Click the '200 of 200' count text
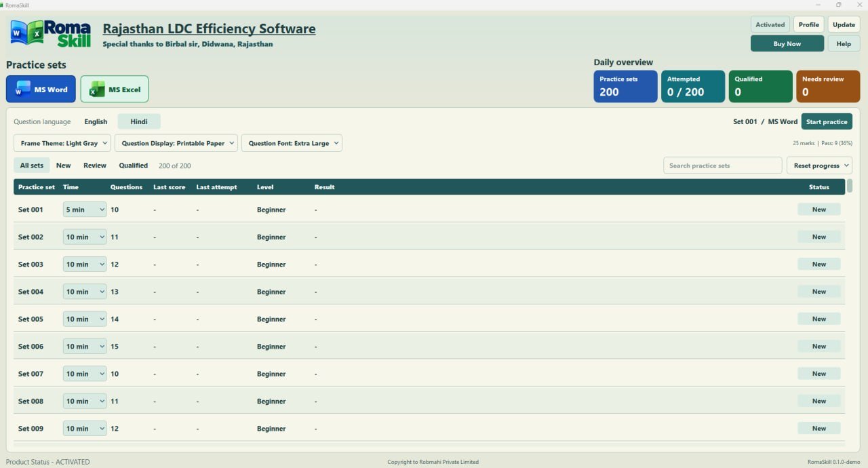Image resolution: width=868 pixels, height=468 pixels. pyautogui.click(x=175, y=165)
